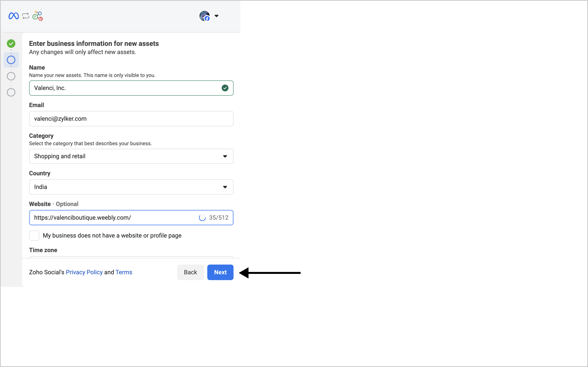Open the account dropdown arrow next to avatar

216,16
